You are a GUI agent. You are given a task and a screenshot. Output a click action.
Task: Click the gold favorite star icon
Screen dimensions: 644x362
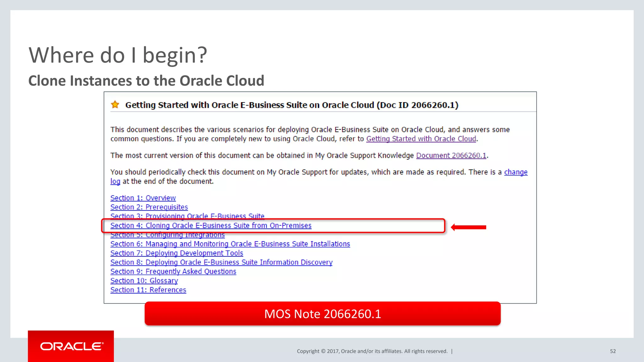click(x=115, y=104)
